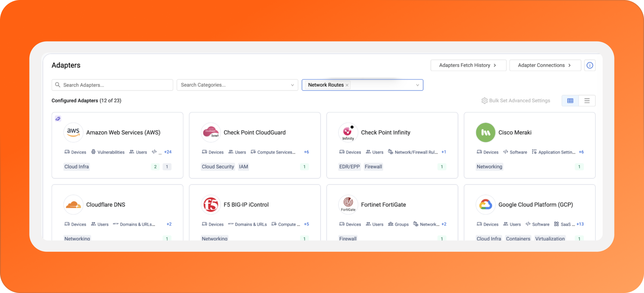The image size is (644, 293).
Task: Open the Google Cloud Platform (GCP) adapter title
Action: pos(536,204)
